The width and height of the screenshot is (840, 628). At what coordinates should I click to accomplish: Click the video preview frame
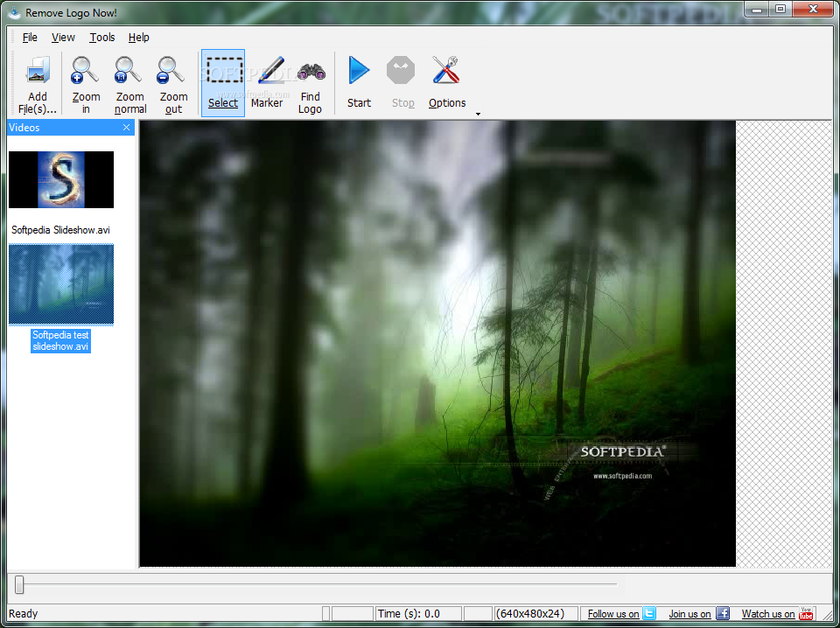tap(437, 343)
